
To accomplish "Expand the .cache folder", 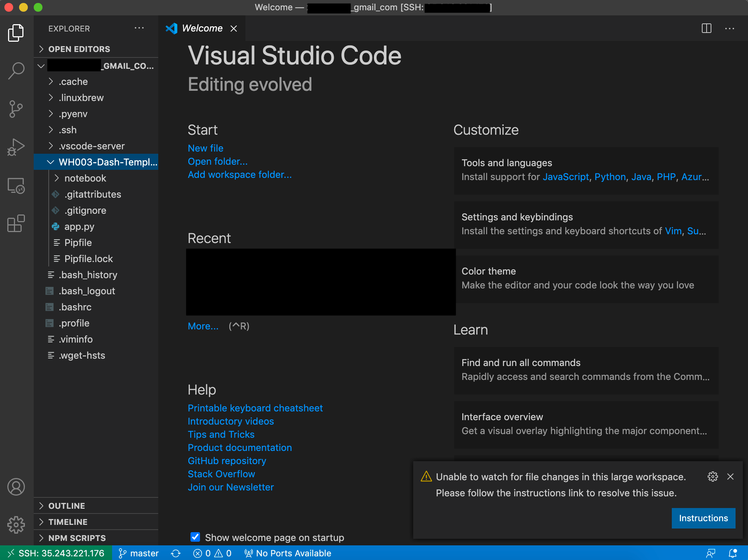I will pyautogui.click(x=96, y=82).
